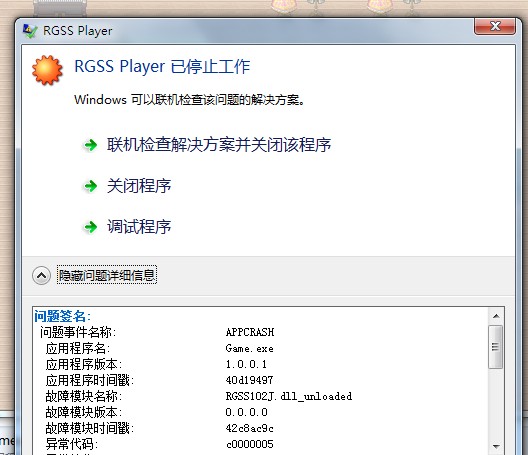This screenshot has width=528, height=455.
Task: Select module timestamp 42c8ac9c
Action: (x=250, y=428)
